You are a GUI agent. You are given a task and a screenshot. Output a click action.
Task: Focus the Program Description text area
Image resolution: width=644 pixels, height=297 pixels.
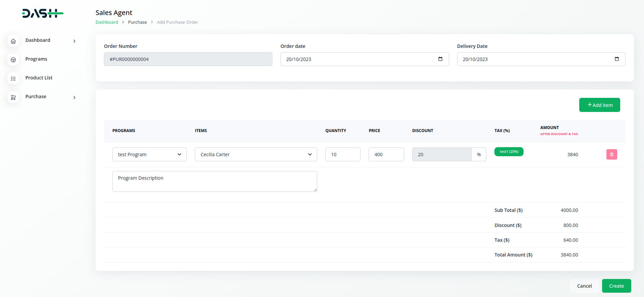click(215, 181)
